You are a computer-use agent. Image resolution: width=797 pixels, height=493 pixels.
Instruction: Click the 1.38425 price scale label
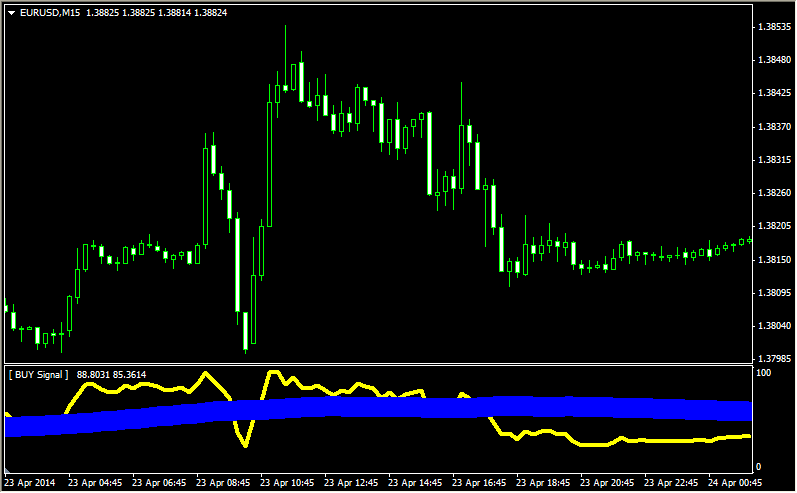[775, 93]
